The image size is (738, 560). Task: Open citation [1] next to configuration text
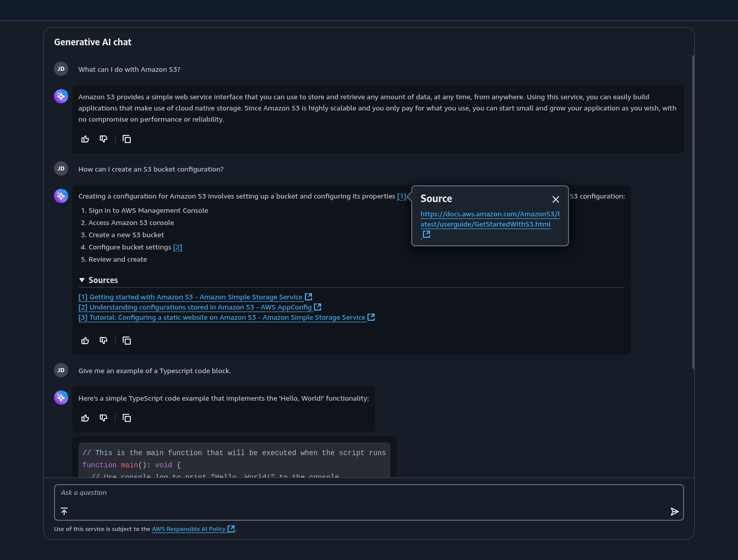(402, 196)
